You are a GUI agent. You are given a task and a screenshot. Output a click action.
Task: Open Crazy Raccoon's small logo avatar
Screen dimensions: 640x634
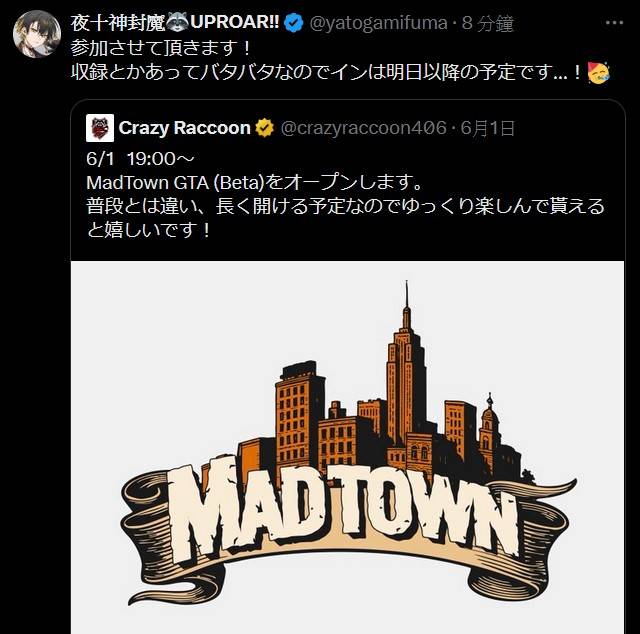point(100,128)
